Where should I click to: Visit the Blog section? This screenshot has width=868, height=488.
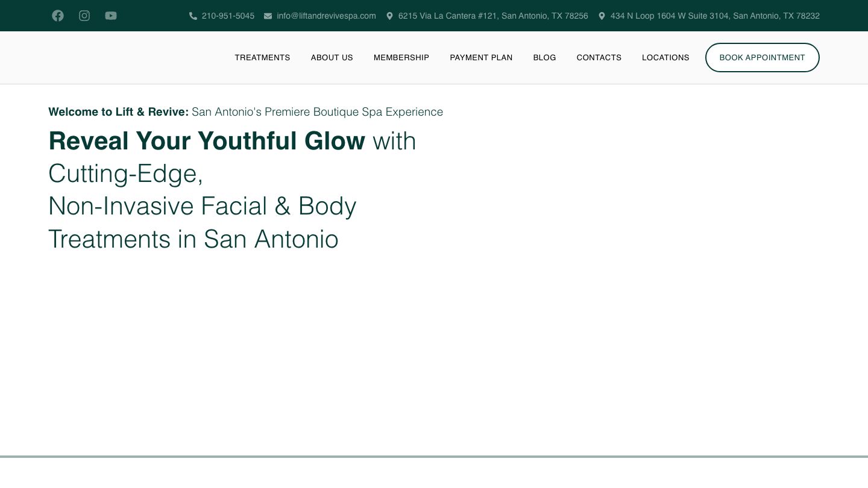[x=544, y=58]
